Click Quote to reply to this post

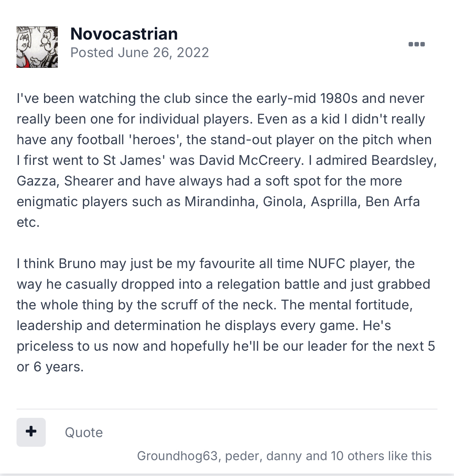click(x=84, y=433)
